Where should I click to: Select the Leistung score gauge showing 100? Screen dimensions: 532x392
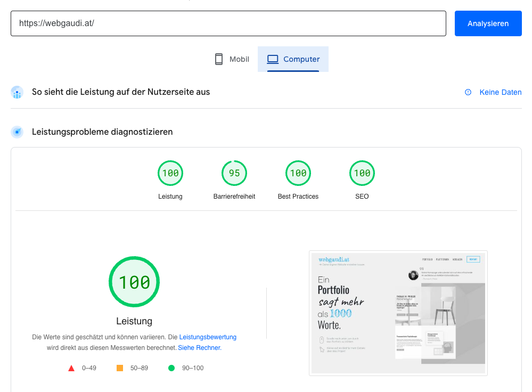tap(170, 173)
